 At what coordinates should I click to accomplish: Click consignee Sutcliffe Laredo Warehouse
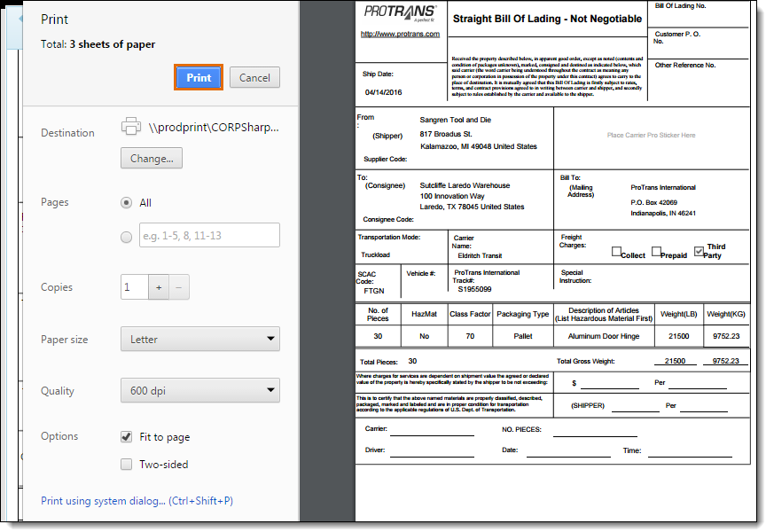(465, 185)
